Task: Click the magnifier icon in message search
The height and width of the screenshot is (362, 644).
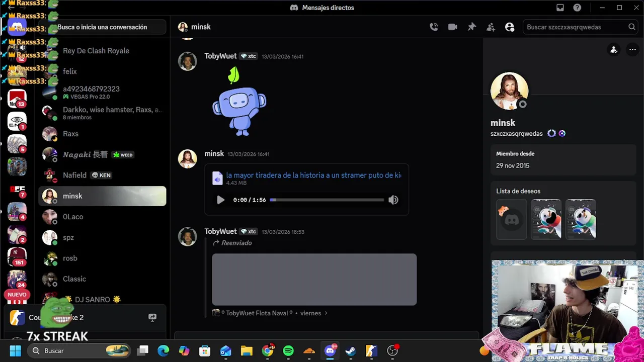Action: [x=631, y=27]
